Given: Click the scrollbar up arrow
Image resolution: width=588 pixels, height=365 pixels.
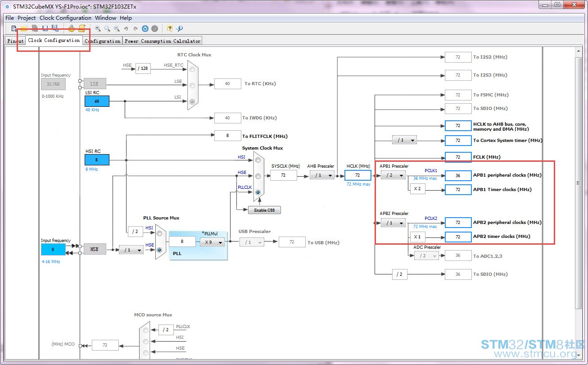Looking at the screenshot, I should [579, 51].
